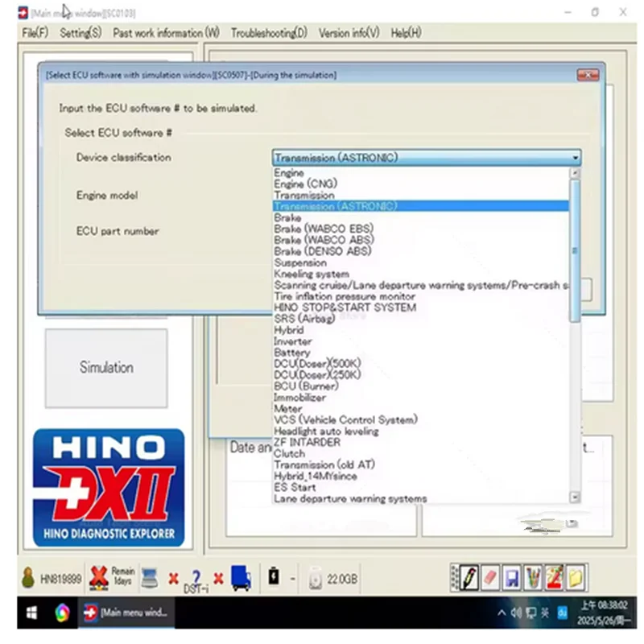Open the Help(H) menu
Image resolution: width=644 pixels, height=644 pixels.
[407, 33]
